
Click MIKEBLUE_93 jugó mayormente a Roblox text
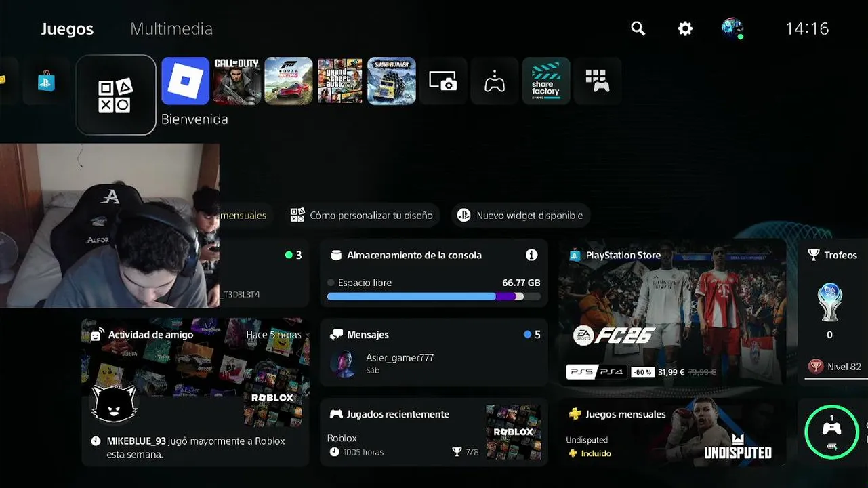(196, 447)
